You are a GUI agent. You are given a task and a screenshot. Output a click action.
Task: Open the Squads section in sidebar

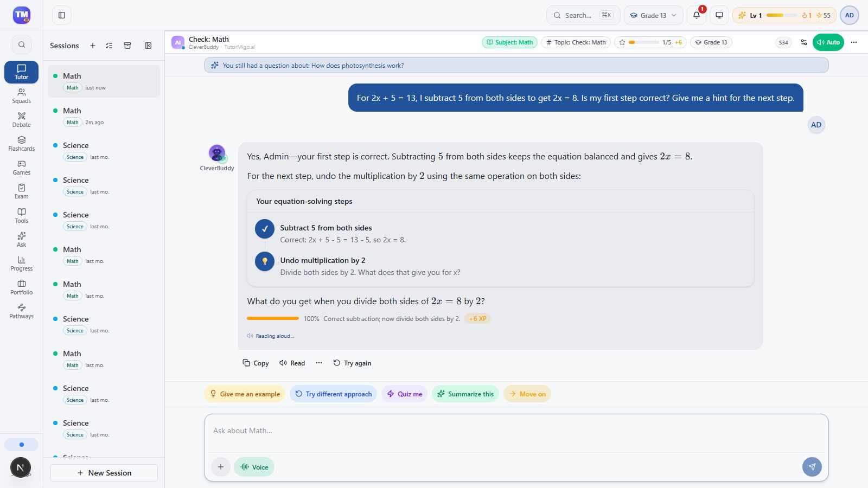click(21, 96)
